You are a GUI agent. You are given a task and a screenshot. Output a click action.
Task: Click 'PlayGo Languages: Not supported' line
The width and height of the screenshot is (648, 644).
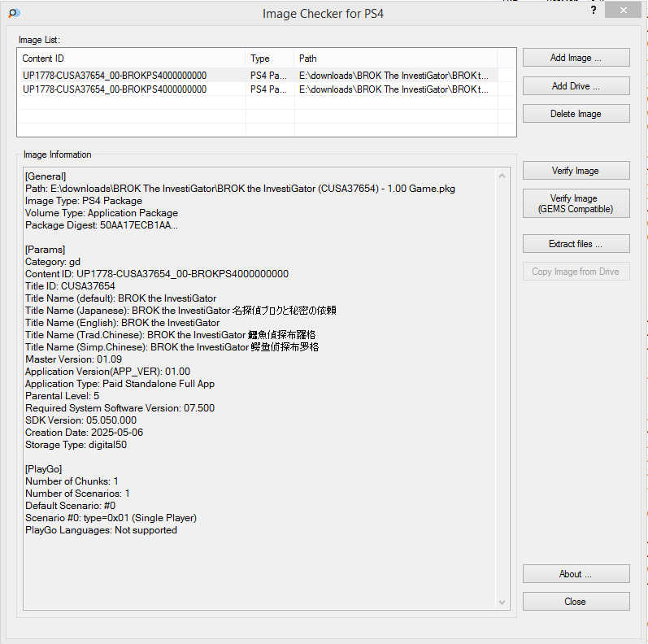point(102,530)
